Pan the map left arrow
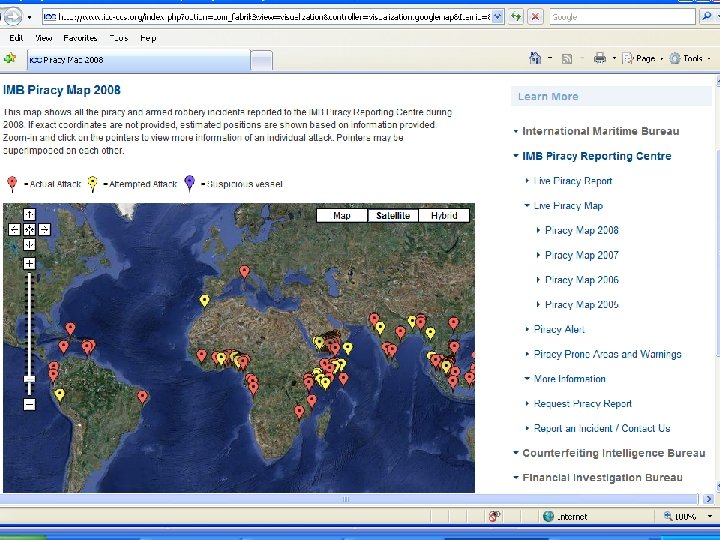Screen dimensions: 720x540 [14, 230]
